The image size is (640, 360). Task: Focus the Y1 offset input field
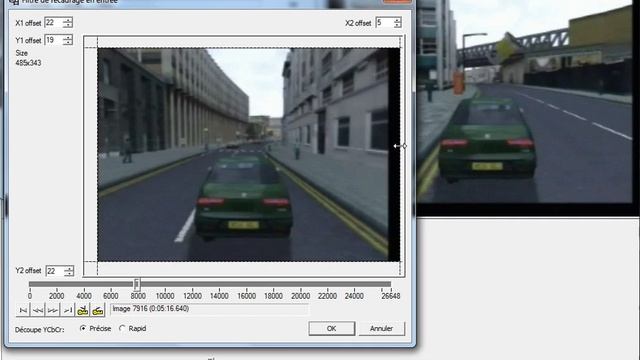pos(53,40)
